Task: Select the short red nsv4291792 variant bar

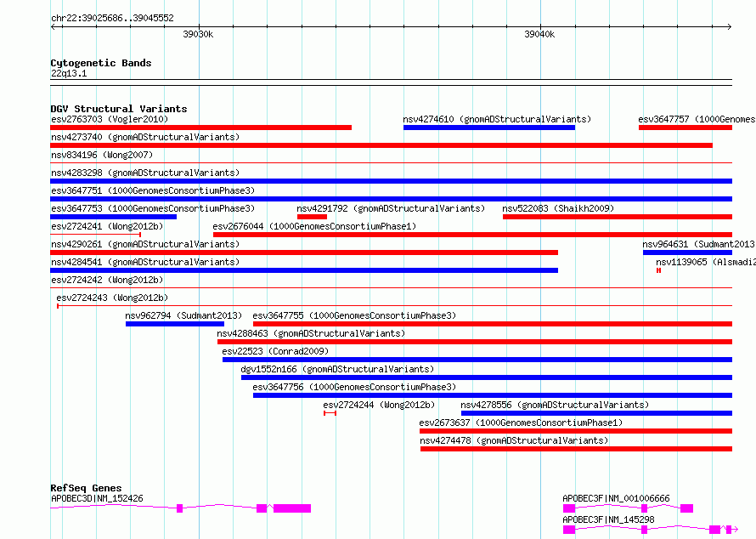Action: coord(312,217)
